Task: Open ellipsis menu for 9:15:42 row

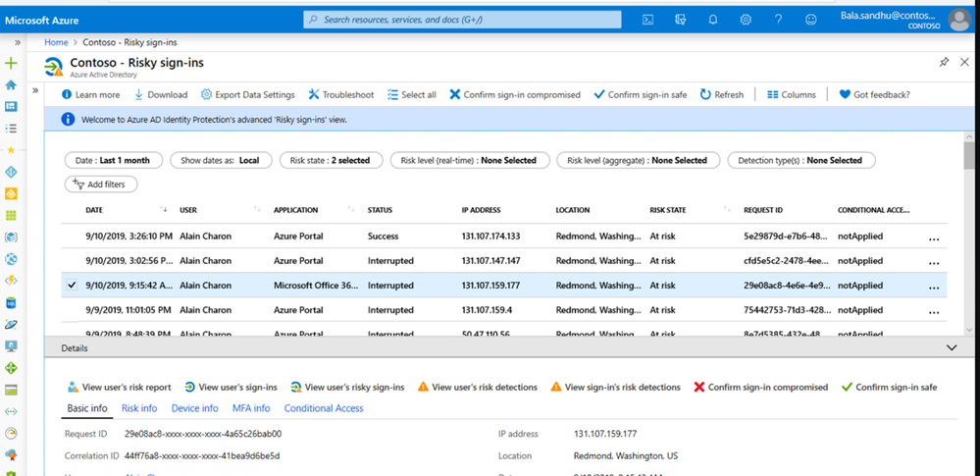Action: tap(934, 288)
